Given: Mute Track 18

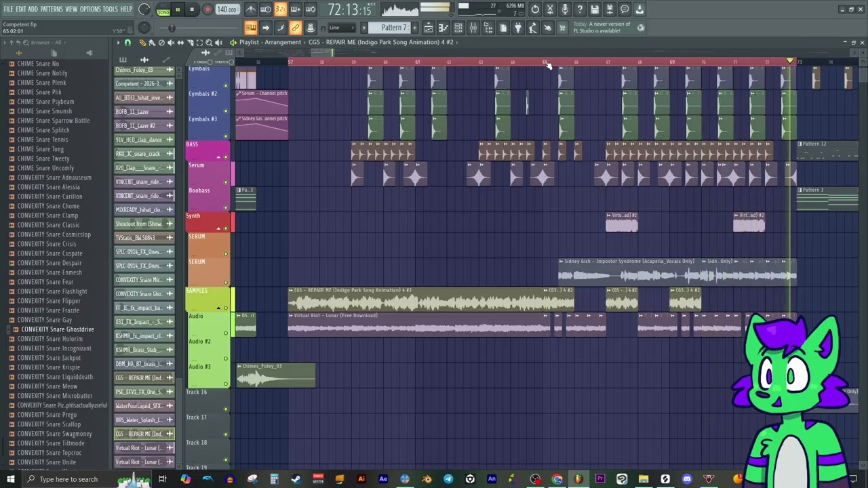Looking at the screenshot, I should point(226,460).
